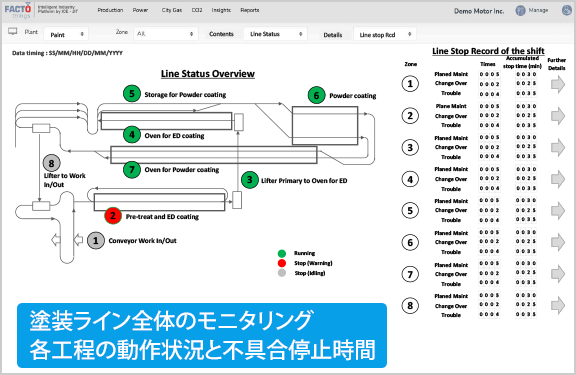The height and width of the screenshot is (375, 576).
Task: Open further details arrow for zone 8
Action: point(558,305)
